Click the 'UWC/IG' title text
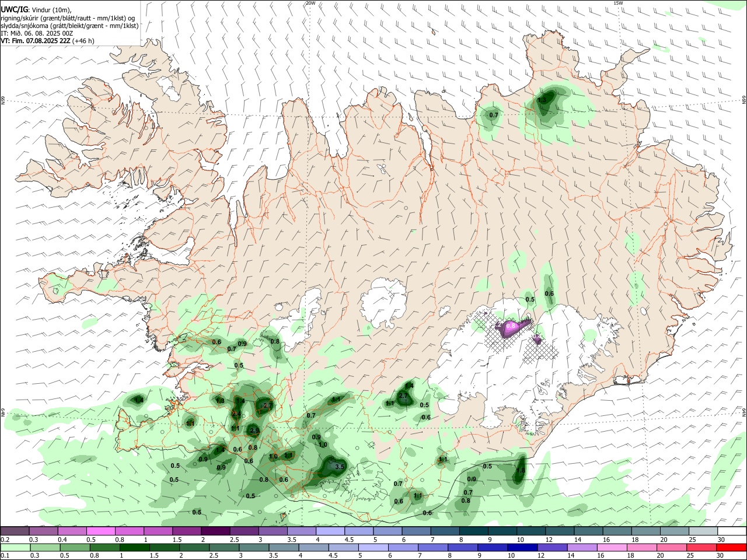The image size is (747, 560). (14, 9)
